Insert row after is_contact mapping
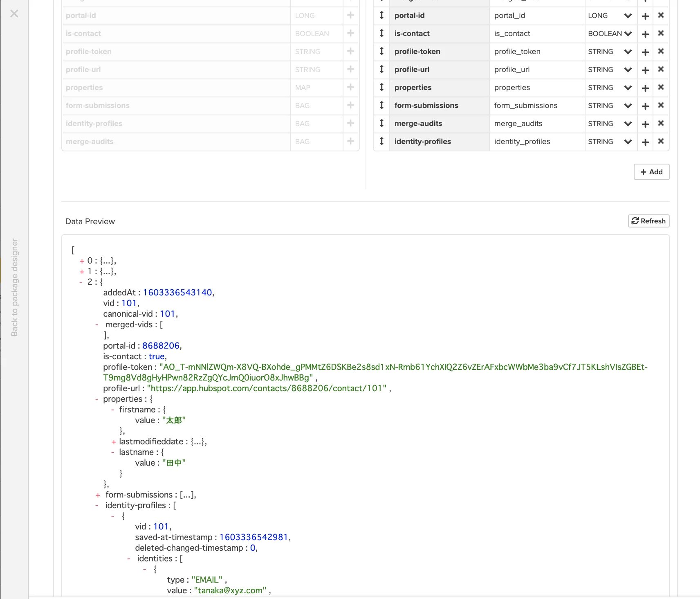The height and width of the screenshot is (599, 700). 645,34
